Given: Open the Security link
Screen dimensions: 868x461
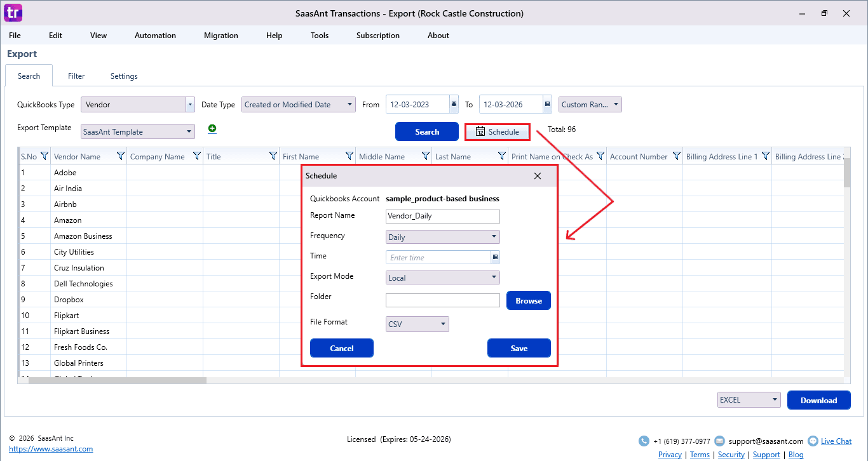Looking at the screenshot, I should [731, 455].
